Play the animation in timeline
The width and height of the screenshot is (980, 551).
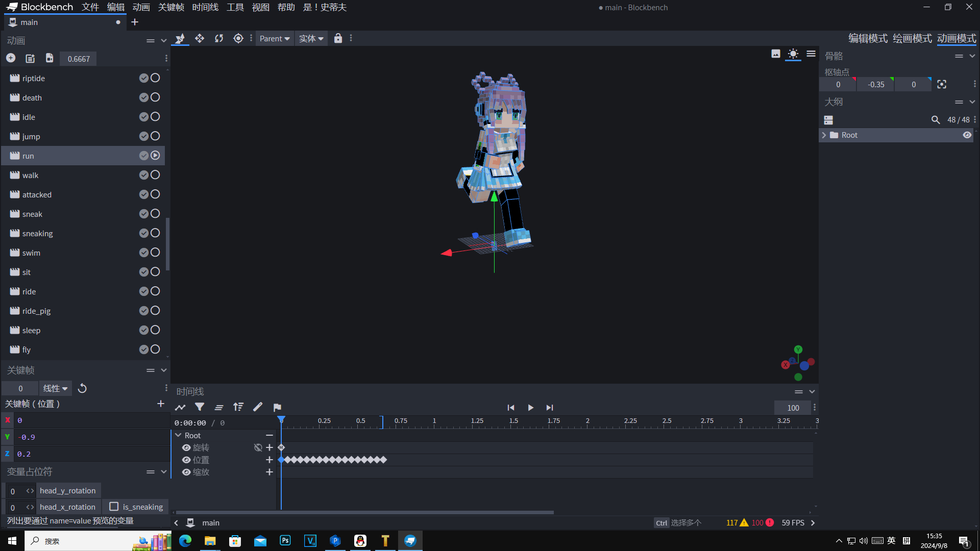pyautogui.click(x=530, y=407)
